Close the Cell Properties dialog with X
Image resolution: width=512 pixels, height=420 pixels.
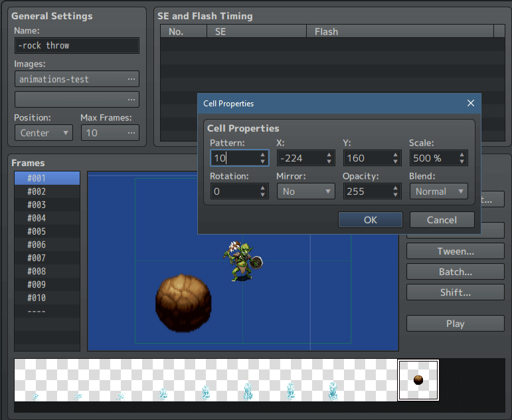pos(471,103)
